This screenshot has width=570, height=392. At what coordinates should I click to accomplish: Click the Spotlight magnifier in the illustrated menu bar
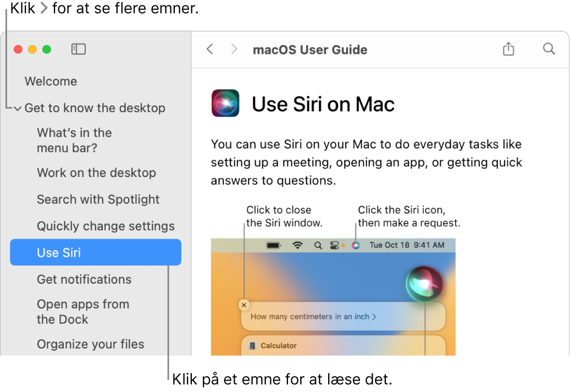click(x=318, y=245)
